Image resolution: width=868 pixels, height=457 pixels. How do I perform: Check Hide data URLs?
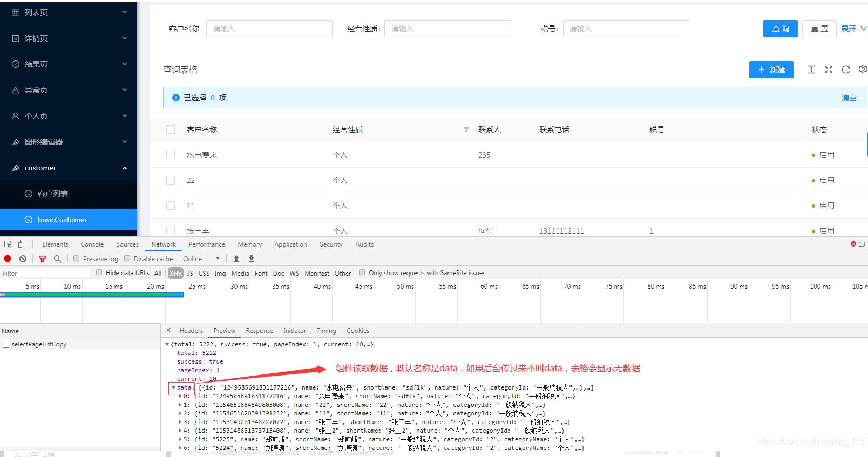pyautogui.click(x=99, y=272)
